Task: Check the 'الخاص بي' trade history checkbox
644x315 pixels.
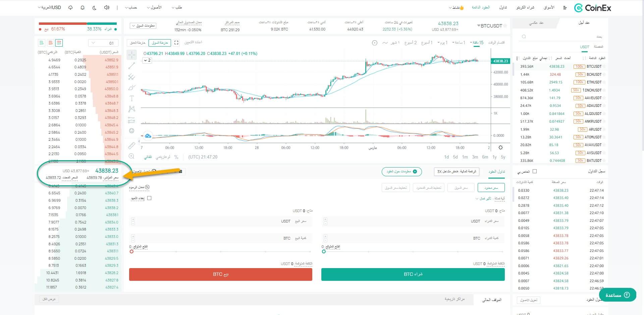Action: [535, 171]
